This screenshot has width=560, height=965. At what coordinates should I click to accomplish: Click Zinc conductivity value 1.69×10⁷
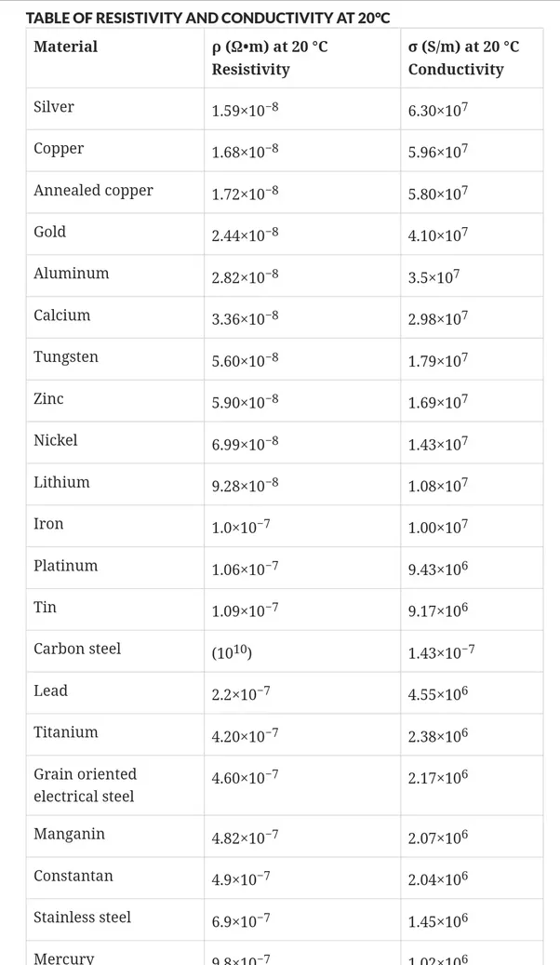click(x=438, y=402)
